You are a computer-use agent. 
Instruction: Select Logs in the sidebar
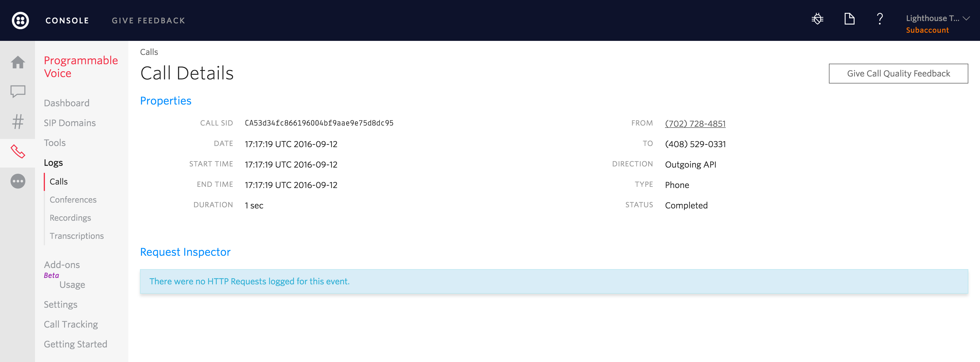click(53, 163)
